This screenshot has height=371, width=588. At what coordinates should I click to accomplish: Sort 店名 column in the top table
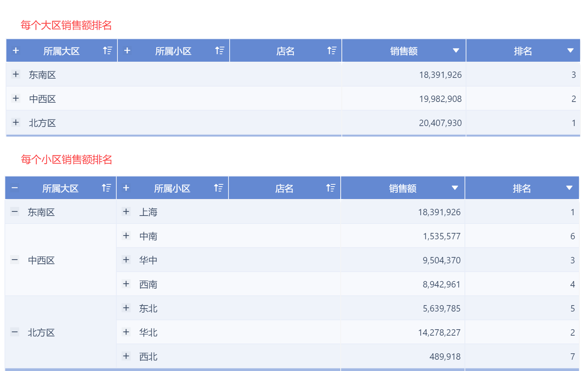(x=332, y=50)
